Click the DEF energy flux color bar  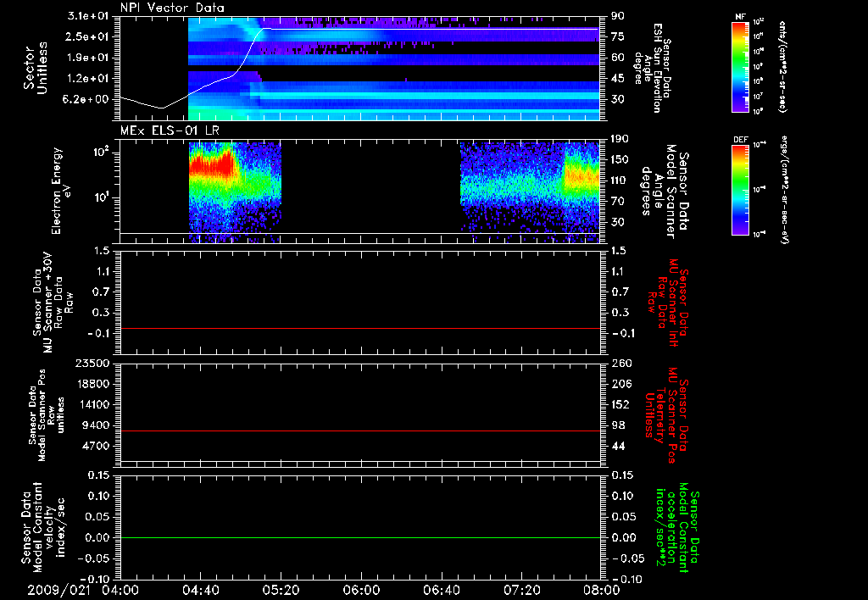(x=741, y=190)
